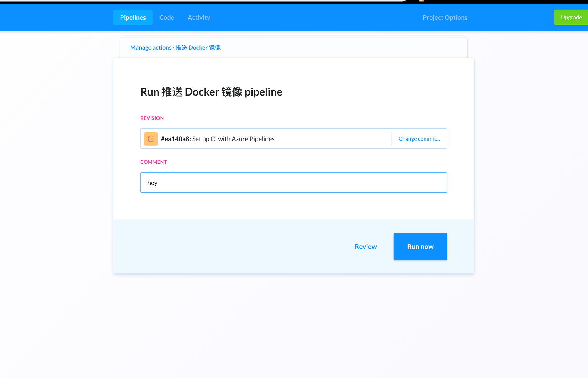Focus the comment field containing 'hey'
Screen dimensions: 588x378
click(x=293, y=183)
